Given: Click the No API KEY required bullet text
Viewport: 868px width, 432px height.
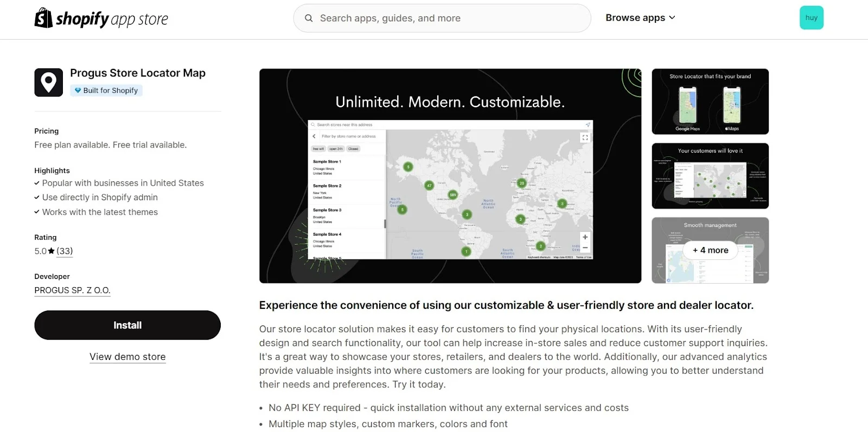Looking at the screenshot, I should click(449, 408).
